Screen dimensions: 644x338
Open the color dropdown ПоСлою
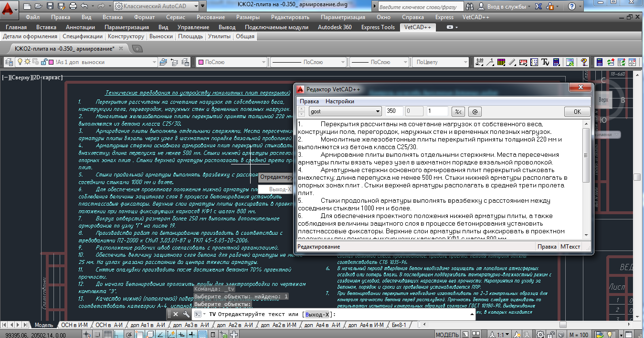pyautogui.click(x=231, y=62)
